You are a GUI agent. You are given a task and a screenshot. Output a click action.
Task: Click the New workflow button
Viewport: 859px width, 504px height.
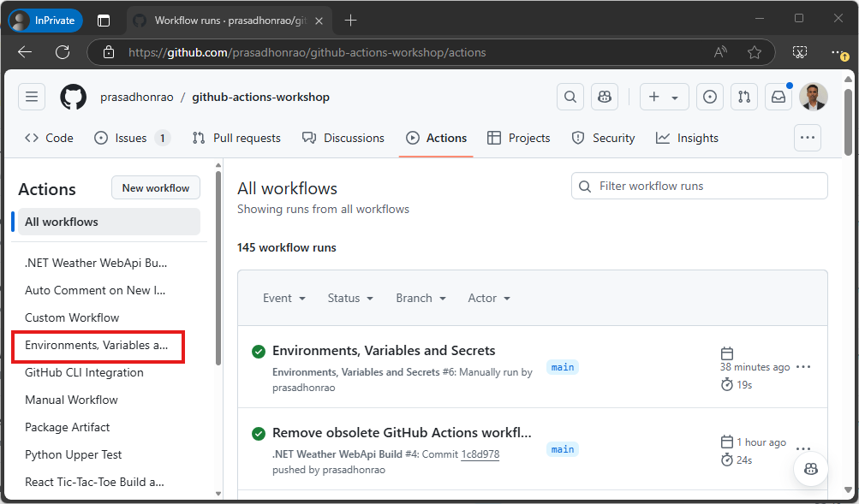tap(155, 187)
